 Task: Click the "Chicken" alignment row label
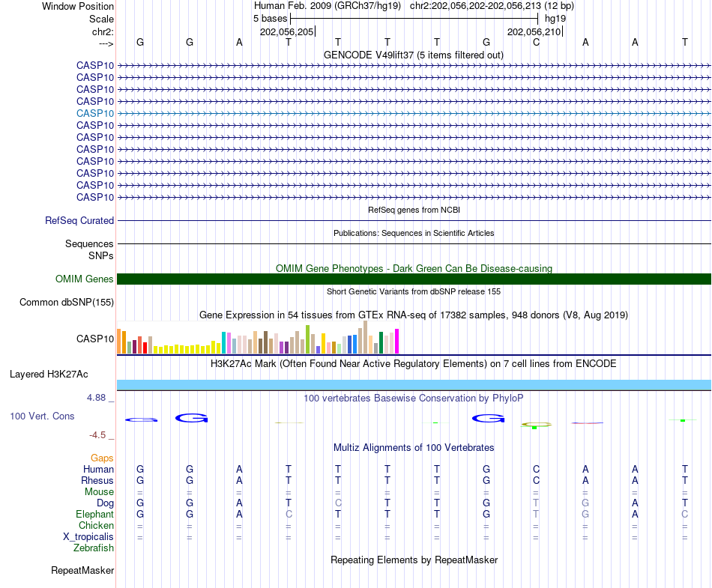tap(96, 525)
